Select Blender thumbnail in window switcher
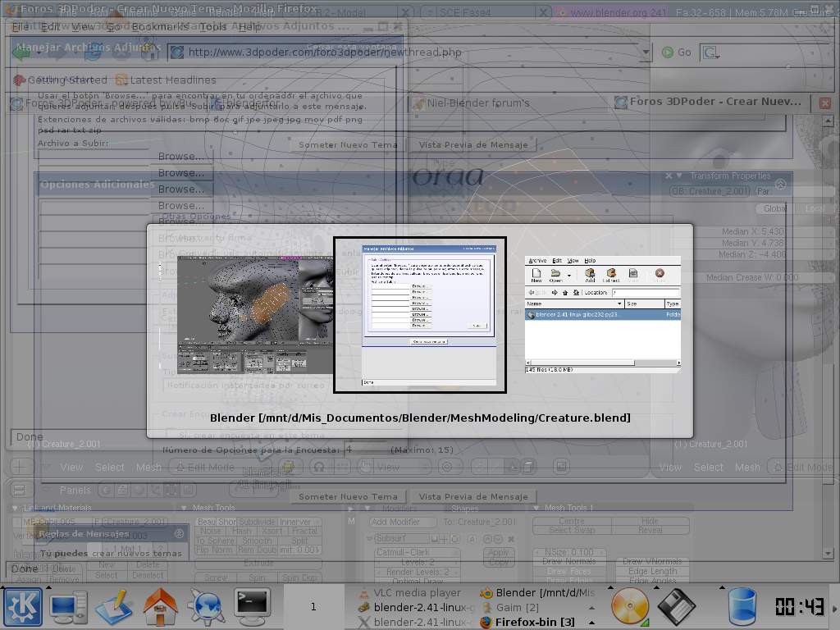This screenshot has height=630, width=840. [255, 314]
